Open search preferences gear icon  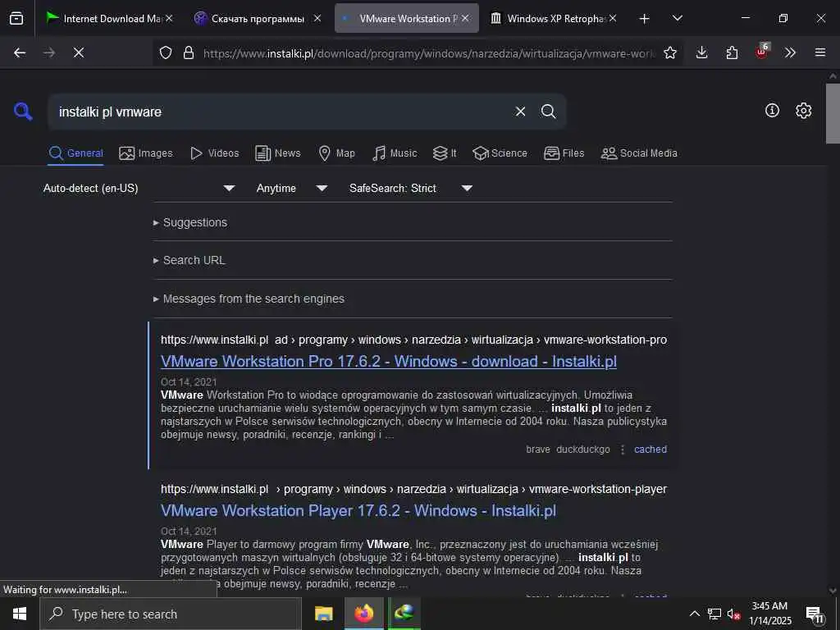[803, 111]
